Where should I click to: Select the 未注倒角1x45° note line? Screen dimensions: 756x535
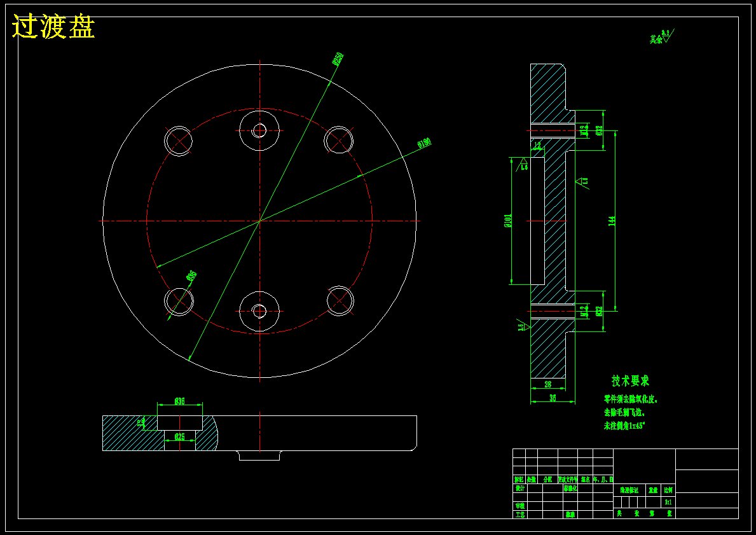pos(624,426)
